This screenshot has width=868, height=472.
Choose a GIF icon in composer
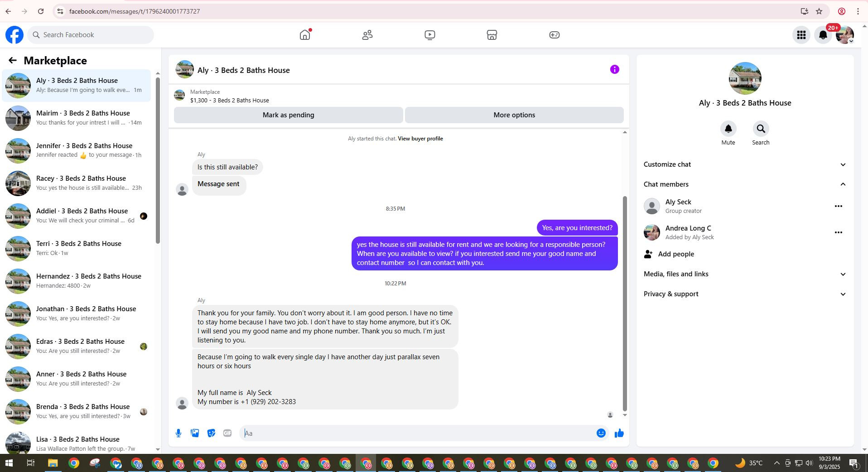(x=227, y=433)
